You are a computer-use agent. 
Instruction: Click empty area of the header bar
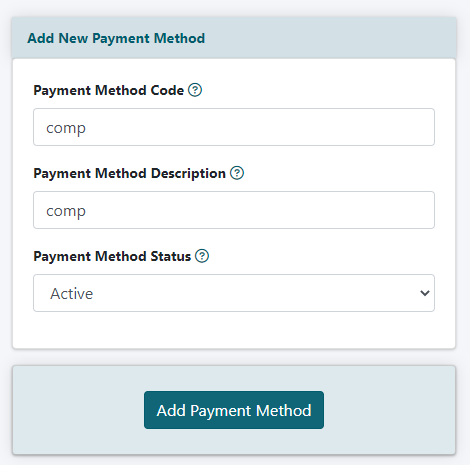coord(330,38)
